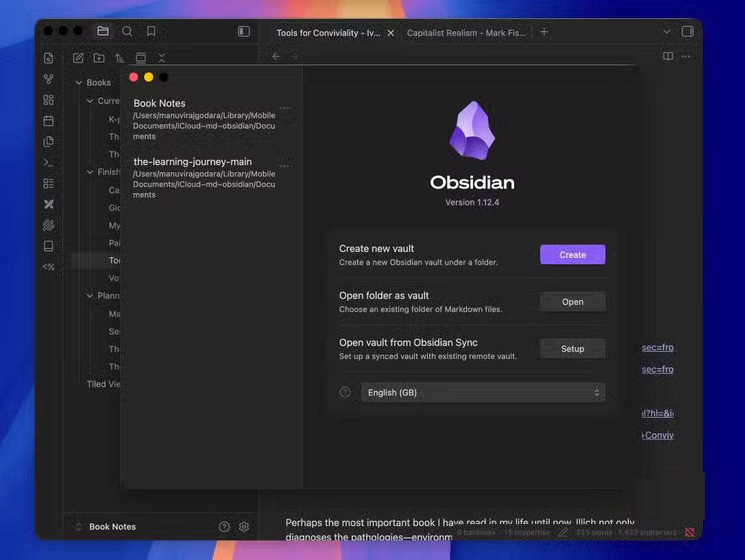Click 0 backlinks in status bar
The width and height of the screenshot is (745, 560).
click(x=476, y=532)
